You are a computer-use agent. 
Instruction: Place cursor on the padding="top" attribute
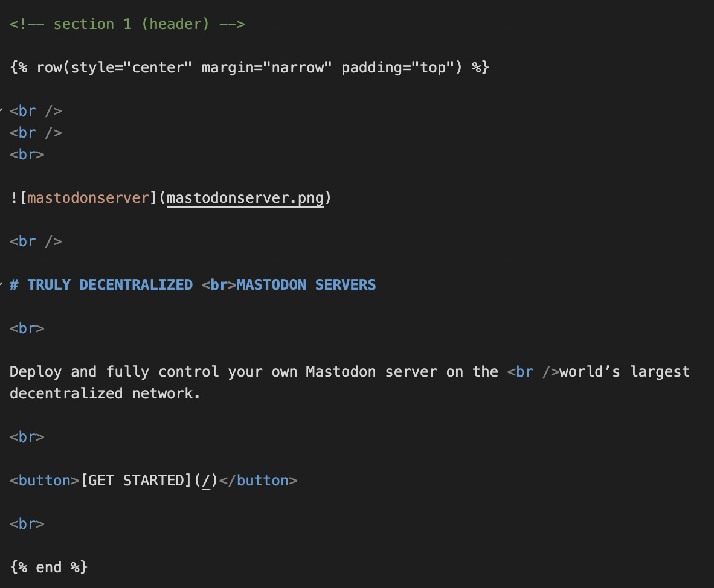(397, 68)
